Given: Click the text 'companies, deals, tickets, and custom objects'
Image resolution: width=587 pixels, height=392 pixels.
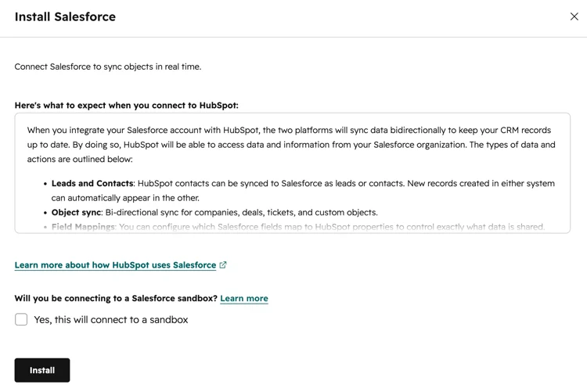Looking at the screenshot, I should click(x=286, y=212).
